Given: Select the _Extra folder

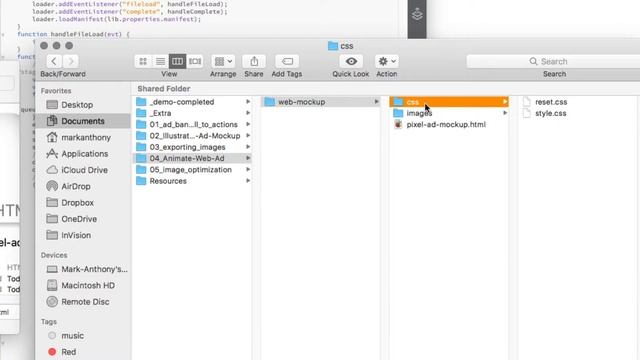Looking at the screenshot, I should point(193,113).
